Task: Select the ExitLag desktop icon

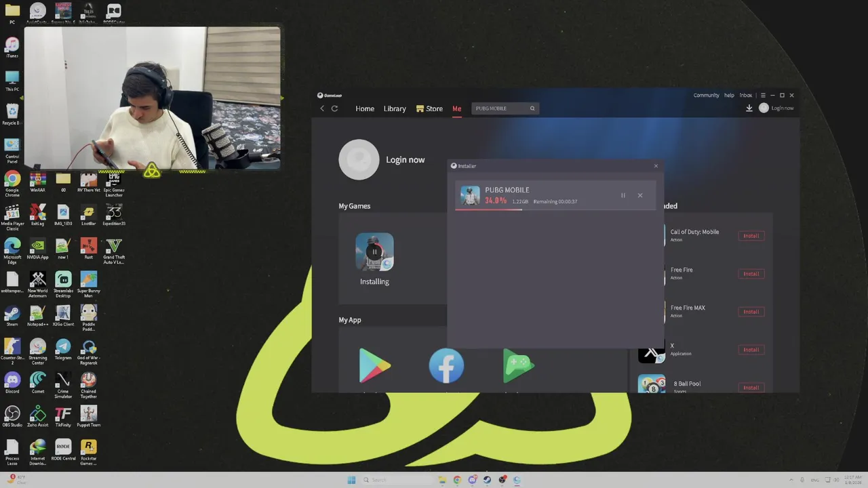Action: click(38, 216)
